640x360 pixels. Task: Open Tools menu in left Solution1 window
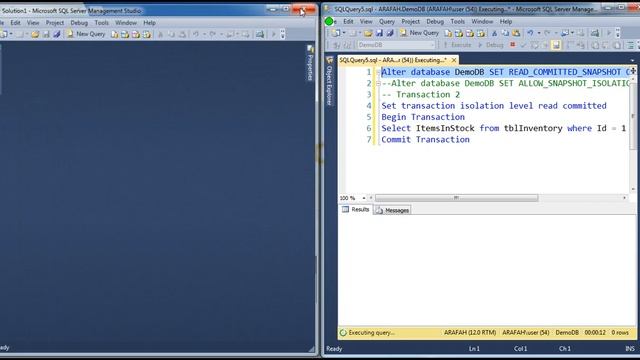coord(102,23)
